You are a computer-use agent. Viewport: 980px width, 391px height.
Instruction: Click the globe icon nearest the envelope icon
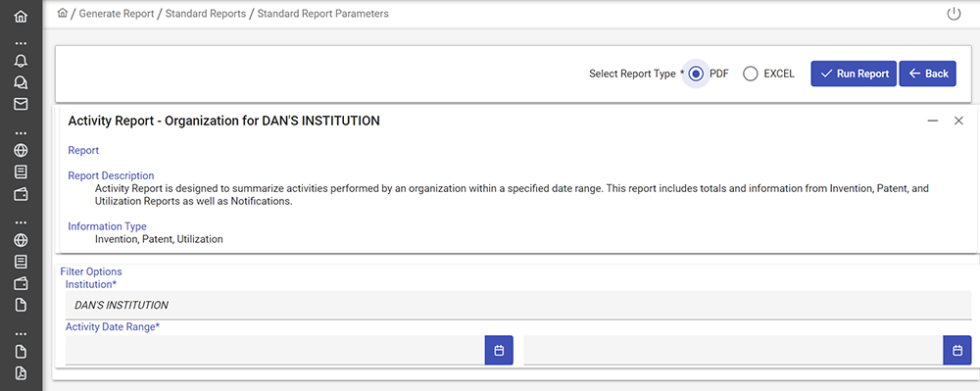point(21,150)
